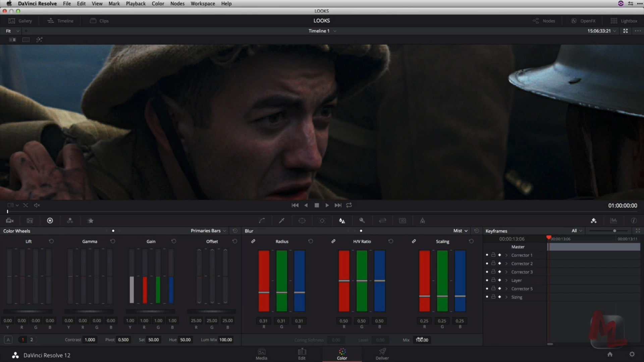Viewport: 644px width, 362px height.
Task: Show the Keyframes palette icon
Action: click(x=594, y=221)
